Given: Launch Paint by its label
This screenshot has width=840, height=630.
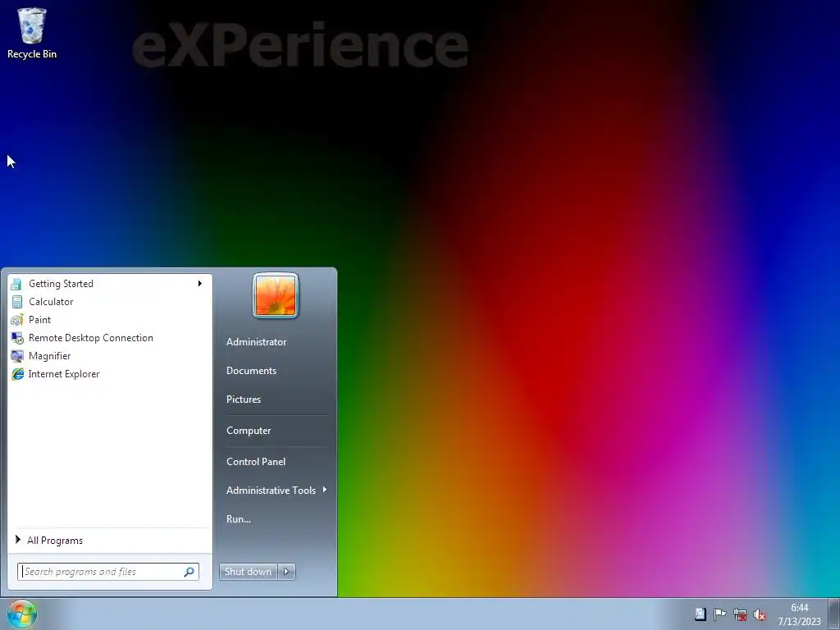Looking at the screenshot, I should 39,320.
